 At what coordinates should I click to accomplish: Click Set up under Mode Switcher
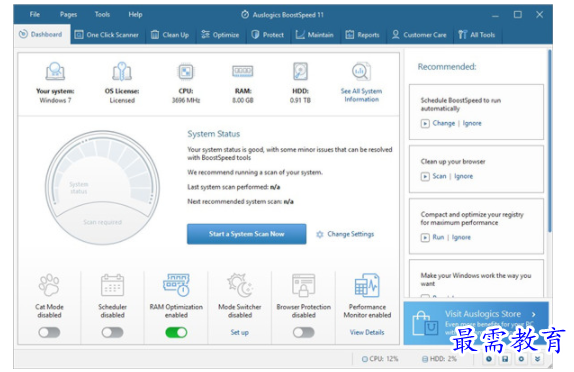pyautogui.click(x=239, y=332)
